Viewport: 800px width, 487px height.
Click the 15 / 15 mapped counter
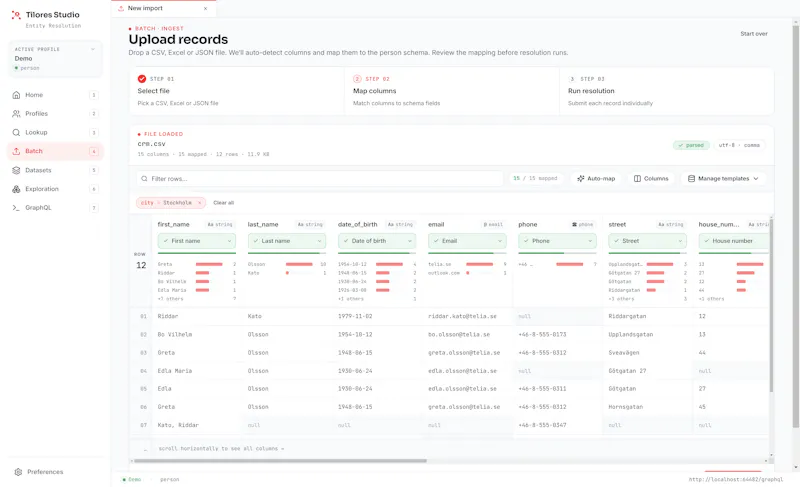point(535,178)
